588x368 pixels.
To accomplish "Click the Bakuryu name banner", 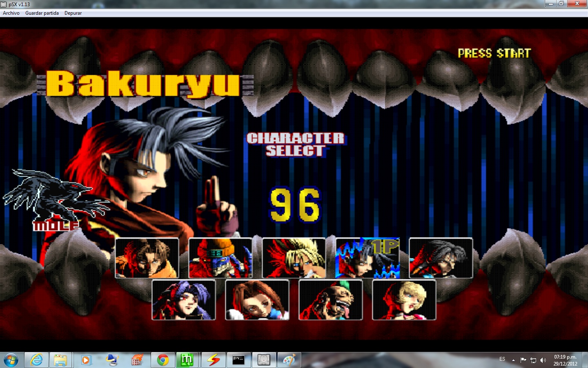I will coord(145,84).
